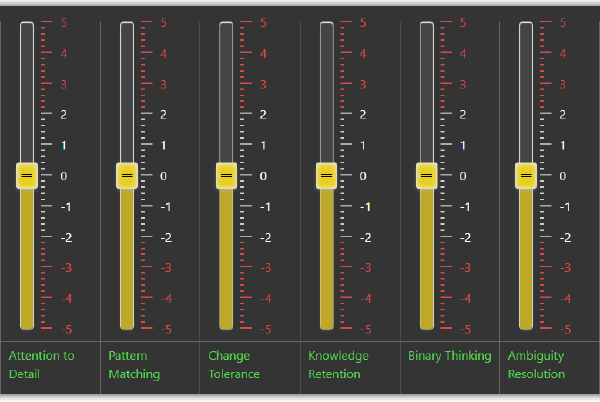600x402 pixels.
Task: Click the -4 mark on Knowledge Retention scale
Action: click(x=365, y=298)
